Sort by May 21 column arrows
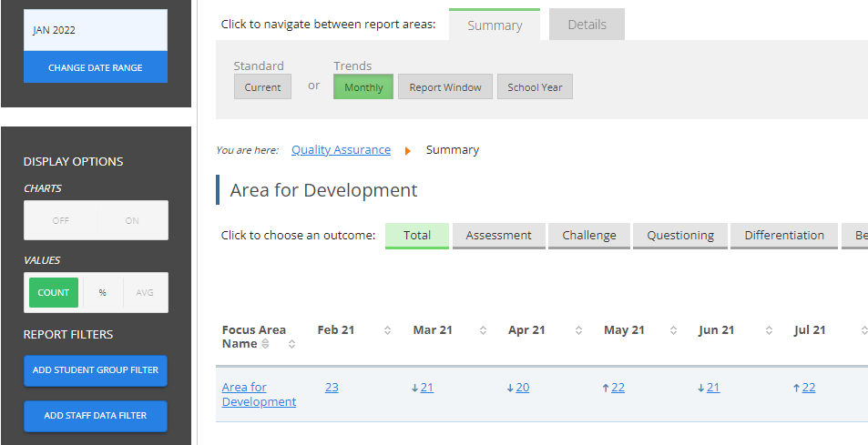The height and width of the screenshot is (445, 868). pos(674,330)
